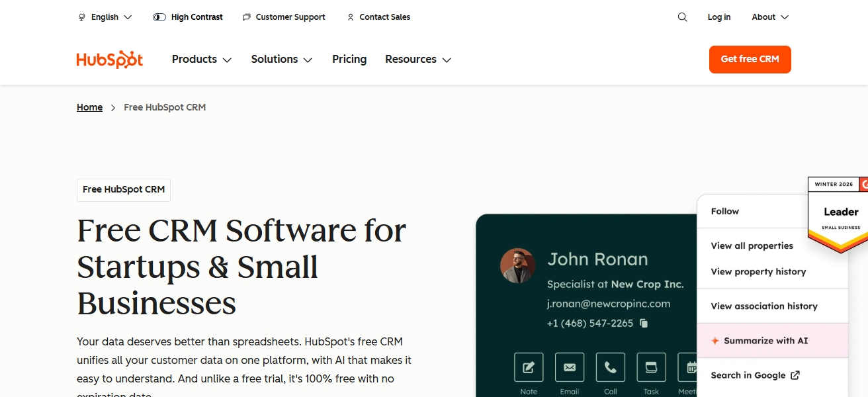Click the Email icon on the contact card
The image size is (868, 397).
[x=570, y=367]
